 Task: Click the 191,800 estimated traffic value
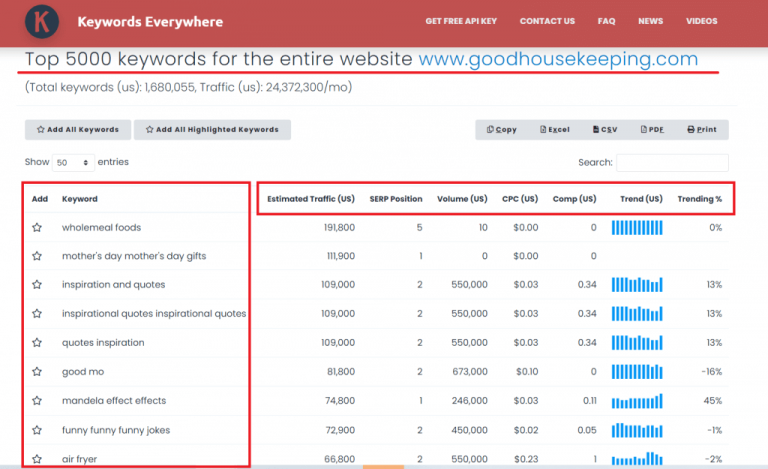point(339,228)
